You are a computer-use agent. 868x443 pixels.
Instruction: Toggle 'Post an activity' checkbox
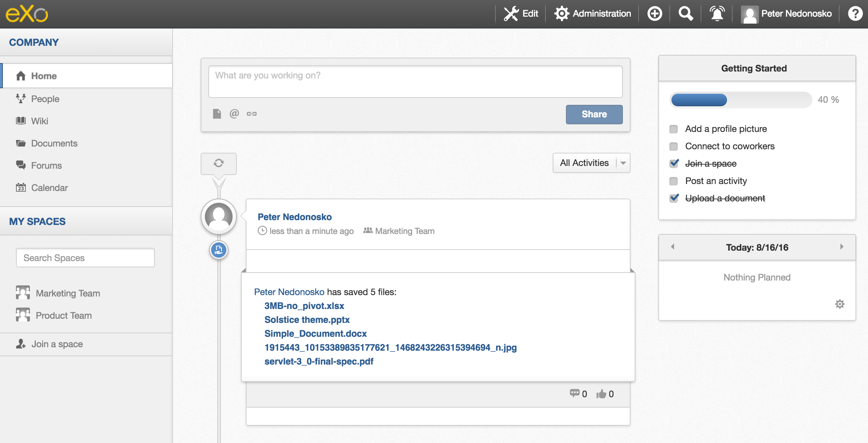(674, 181)
